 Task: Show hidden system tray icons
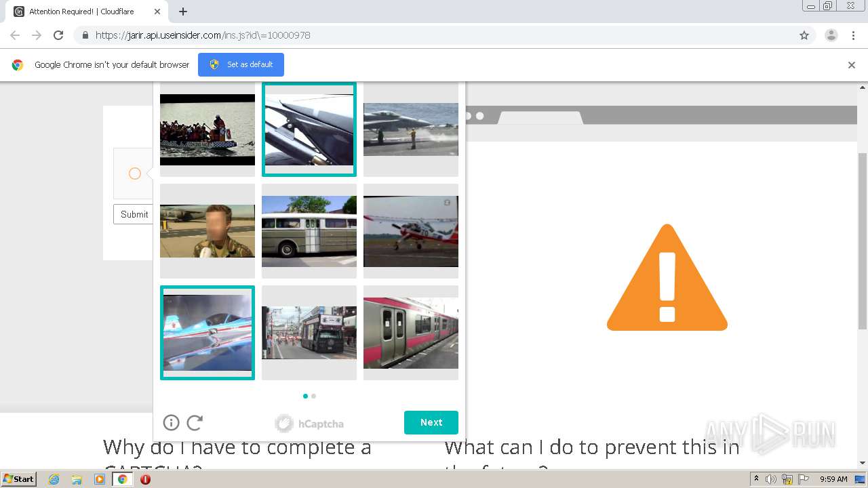point(757,479)
